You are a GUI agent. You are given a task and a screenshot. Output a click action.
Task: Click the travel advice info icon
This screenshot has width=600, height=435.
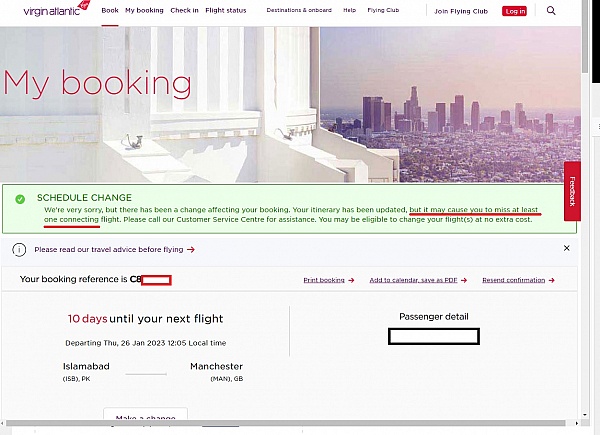pos(19,250)
